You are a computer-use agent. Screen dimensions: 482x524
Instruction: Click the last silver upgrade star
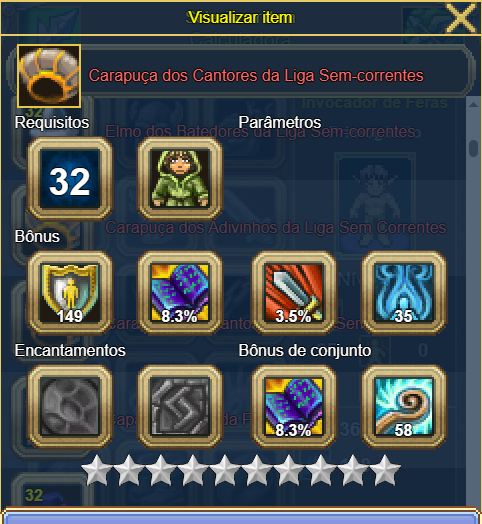tap(385, 470)
